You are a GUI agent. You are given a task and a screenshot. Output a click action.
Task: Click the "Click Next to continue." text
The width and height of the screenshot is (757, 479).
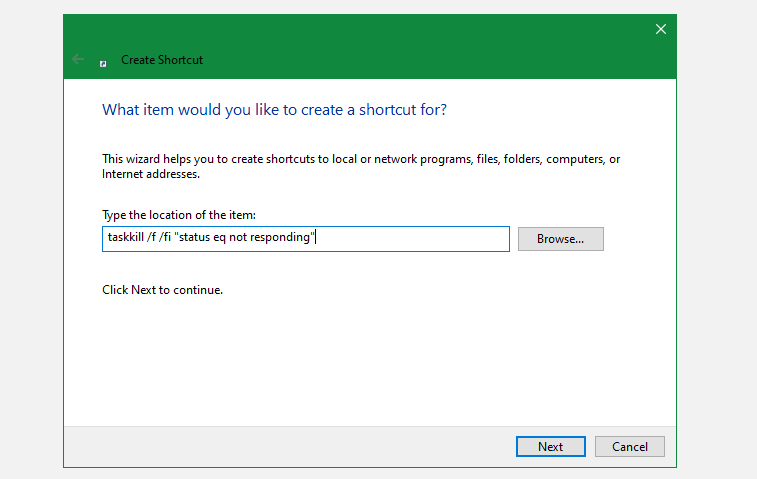click(162, 290)
